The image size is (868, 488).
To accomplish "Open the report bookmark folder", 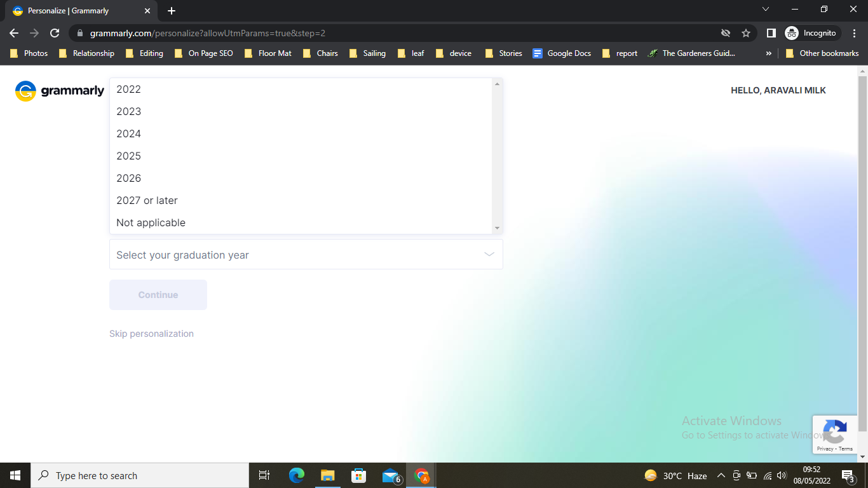I will click(620, 53).
